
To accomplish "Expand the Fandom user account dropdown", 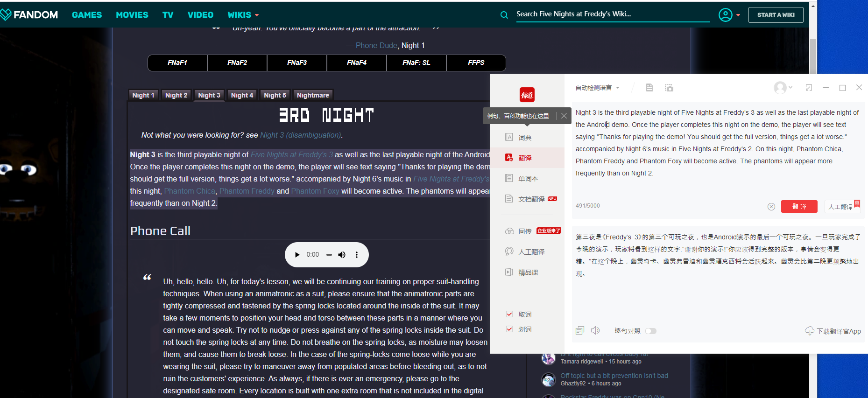I will coord(729,15).
